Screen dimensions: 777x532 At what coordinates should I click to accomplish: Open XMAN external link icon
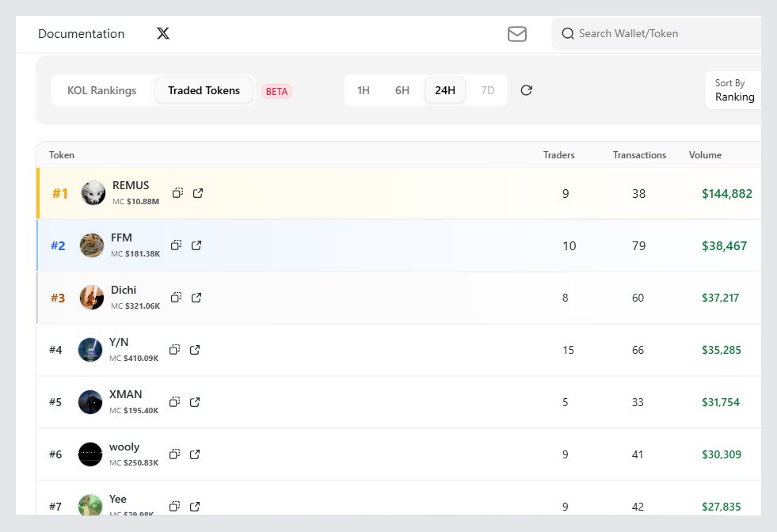[195, 401]
